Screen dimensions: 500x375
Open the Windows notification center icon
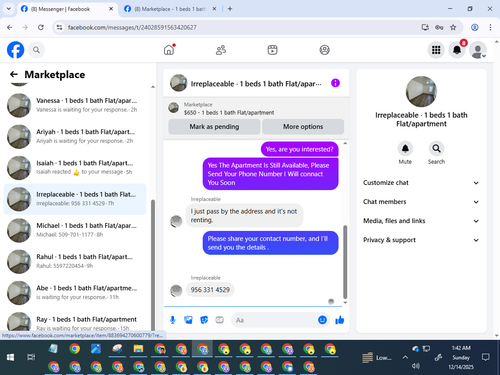coord(486,357)
